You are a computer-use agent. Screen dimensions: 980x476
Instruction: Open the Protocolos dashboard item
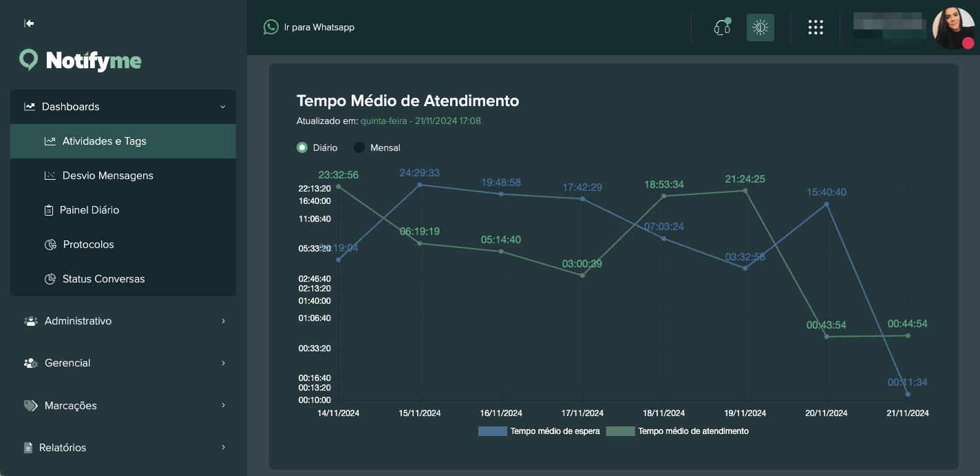tap(88, 245)
